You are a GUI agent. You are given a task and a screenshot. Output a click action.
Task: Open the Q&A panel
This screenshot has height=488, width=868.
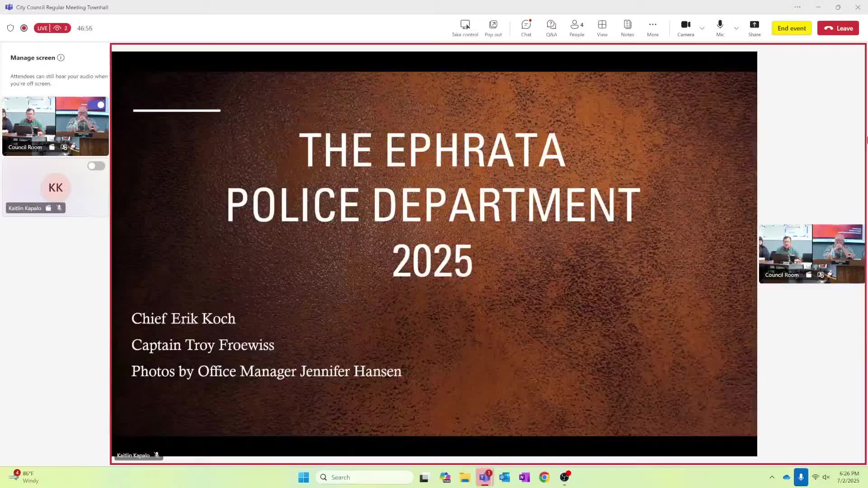pos(551,28)
